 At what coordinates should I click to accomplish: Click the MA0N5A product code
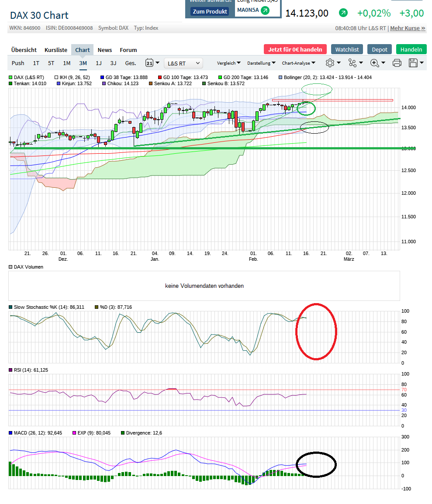248,10
